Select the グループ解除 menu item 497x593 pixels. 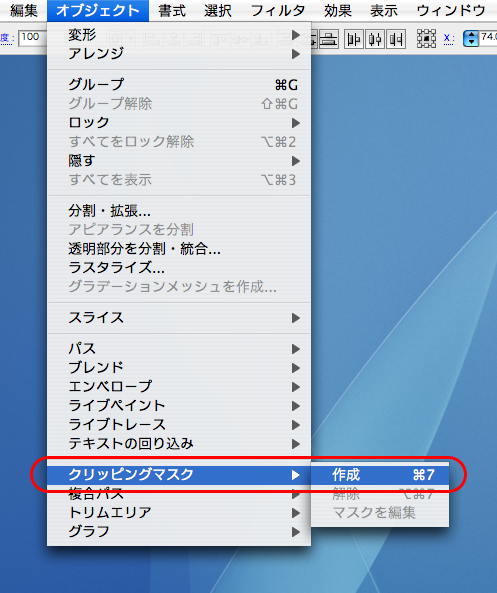pos(179,103)
